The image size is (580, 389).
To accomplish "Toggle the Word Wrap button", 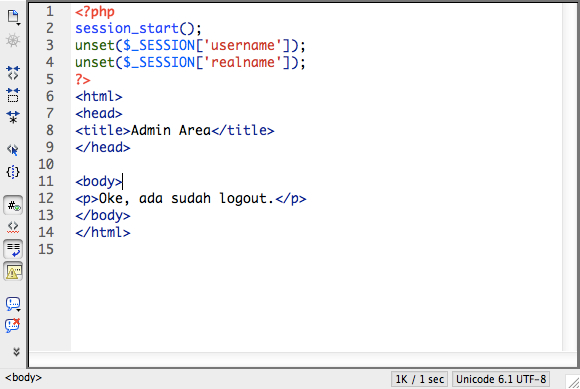I will point(13,249).
